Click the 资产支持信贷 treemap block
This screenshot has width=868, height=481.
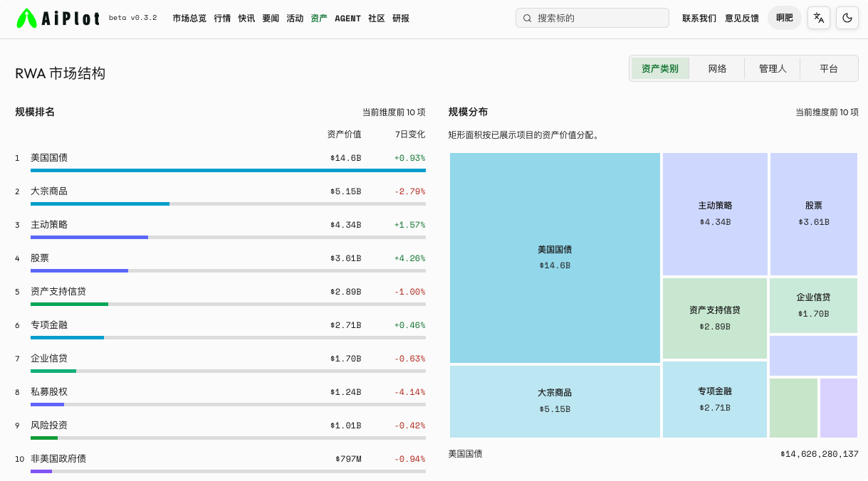coord(715,318)
